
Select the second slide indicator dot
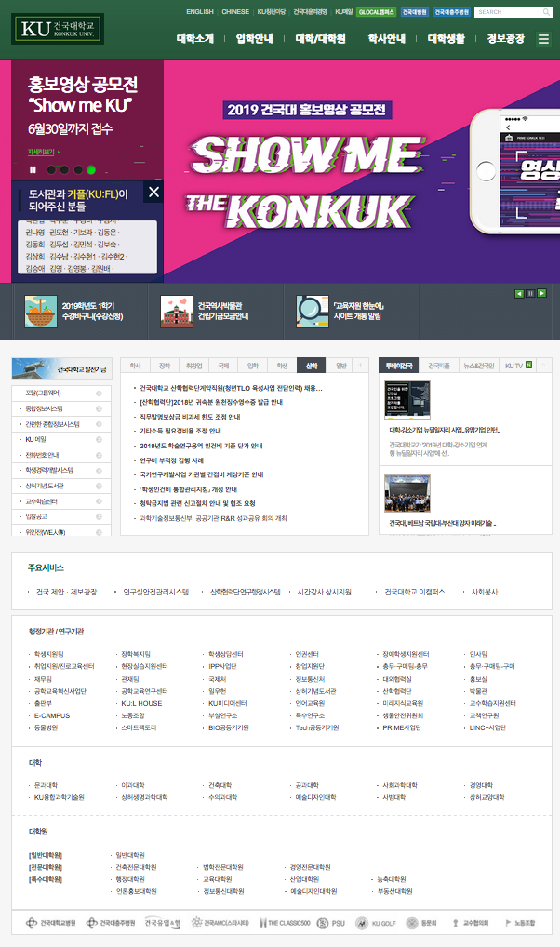pyautogui.click(x=64, y=169)
